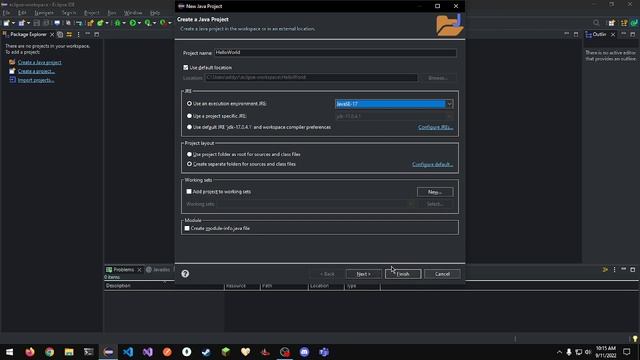Open the JavaSE-17 environment dropdown
The image size is (640, 360).
click(x=449, y=104)
